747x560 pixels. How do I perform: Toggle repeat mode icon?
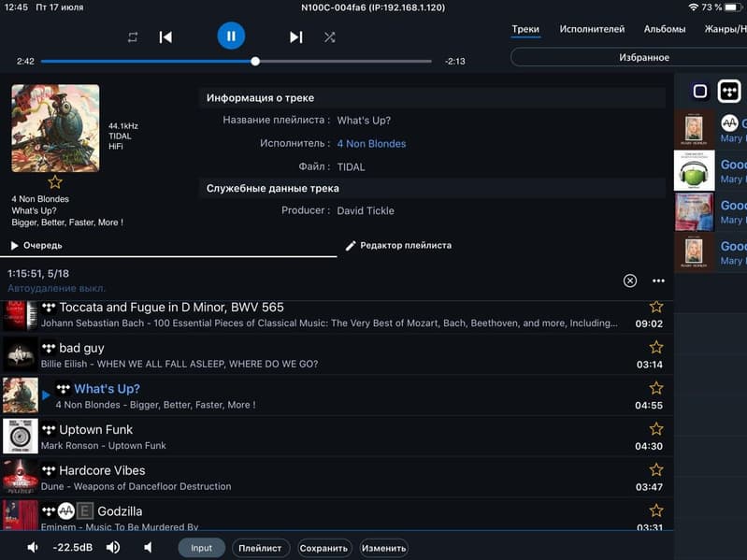[x=133, y=37]
